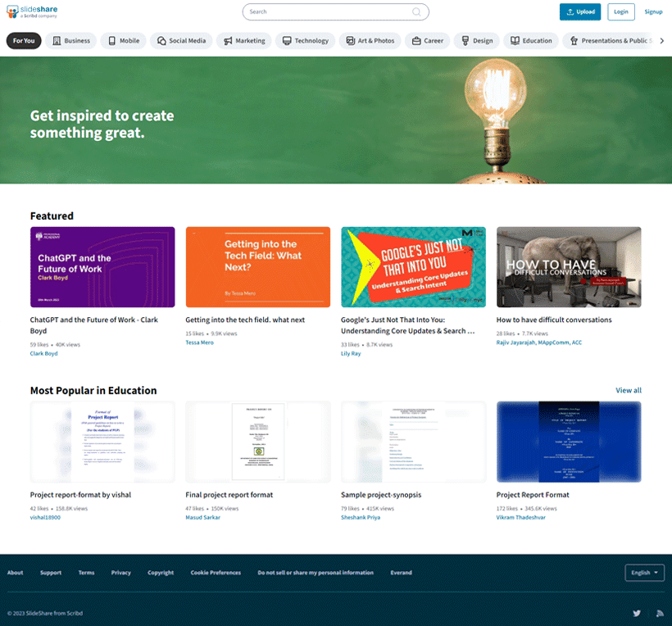Click '172 likes' under Project Report Format

(507, 509)
